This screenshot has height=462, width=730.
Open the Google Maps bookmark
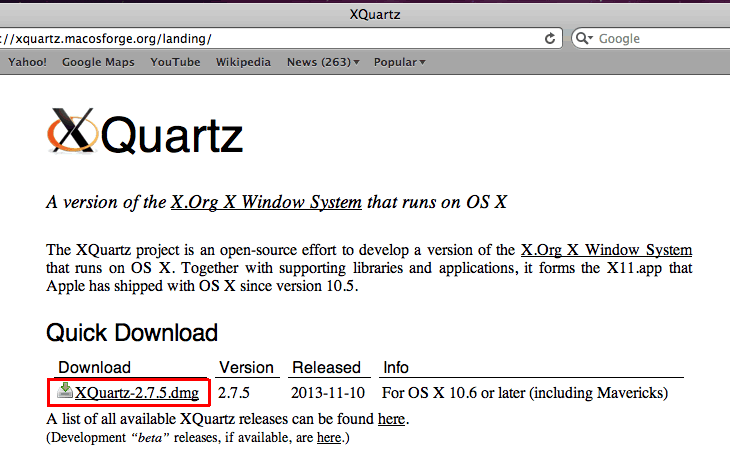click(x=98, y=62)
